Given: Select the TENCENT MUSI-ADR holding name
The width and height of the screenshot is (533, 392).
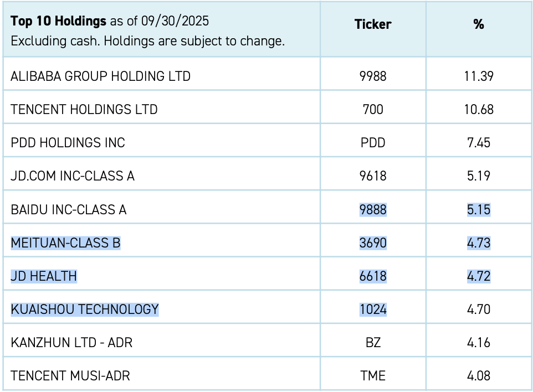Looking at the screenshot, I should pyautogui.click(x=70, y=376).
